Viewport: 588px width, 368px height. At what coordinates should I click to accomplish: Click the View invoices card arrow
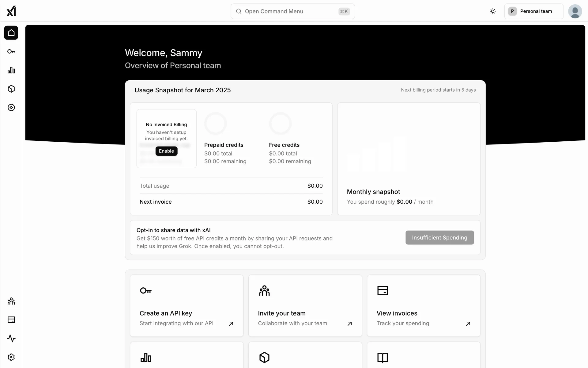click(x=468, y=324)
